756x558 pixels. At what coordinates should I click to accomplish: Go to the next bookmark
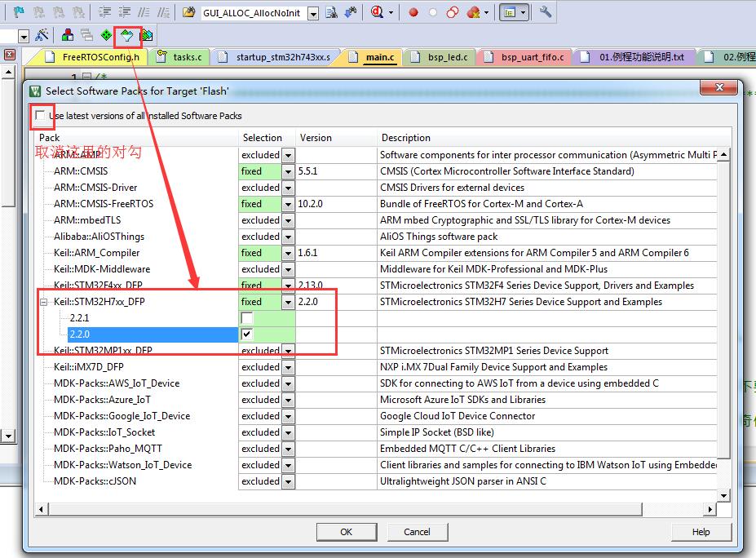point(59,12)
